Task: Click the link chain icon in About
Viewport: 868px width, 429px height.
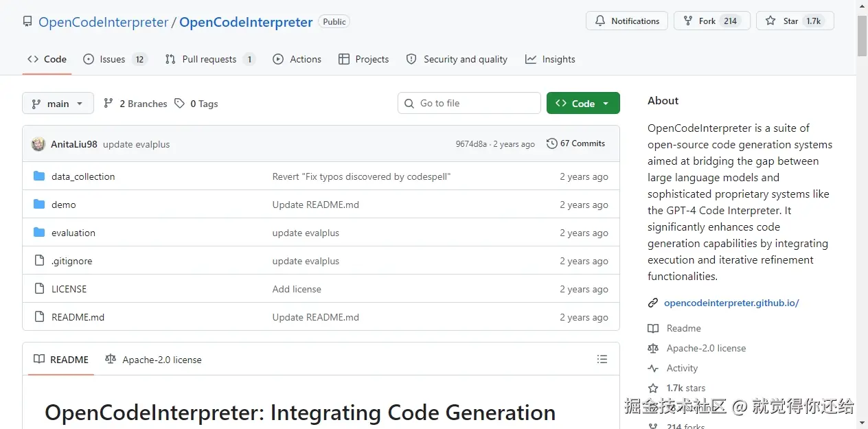Action: coord(653,303)
